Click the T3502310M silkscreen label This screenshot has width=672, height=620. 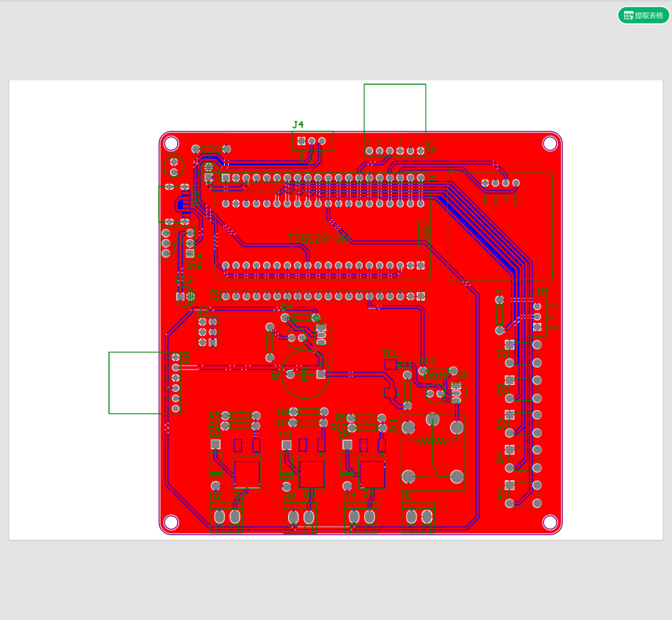click(319, 238)
